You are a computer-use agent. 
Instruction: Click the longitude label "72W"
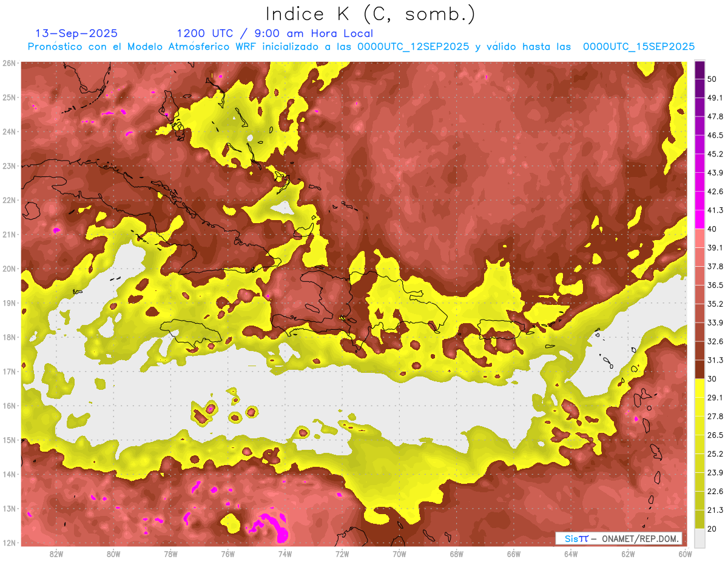coord(342,554)
